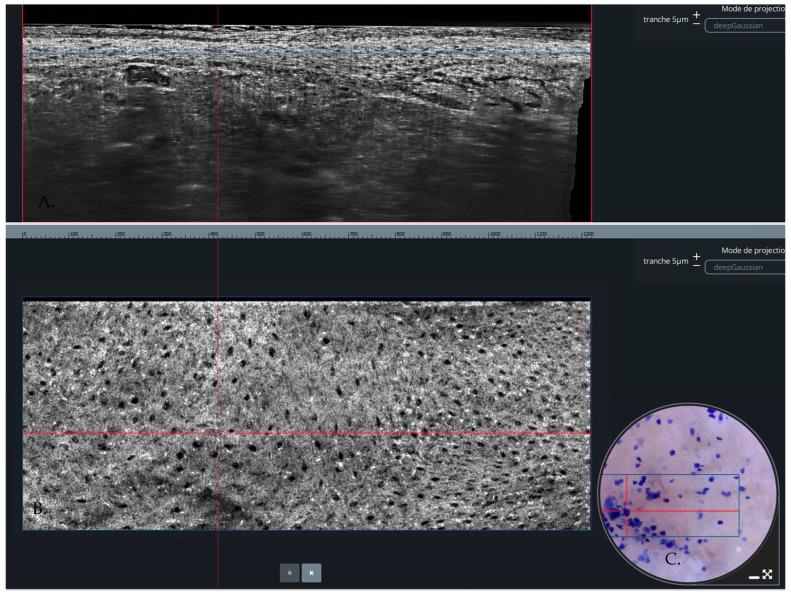Viewport: 791px width, 594px height.
Task: Click the 600 mark on the horizontal ruler
Action: [x=306, y=234]
